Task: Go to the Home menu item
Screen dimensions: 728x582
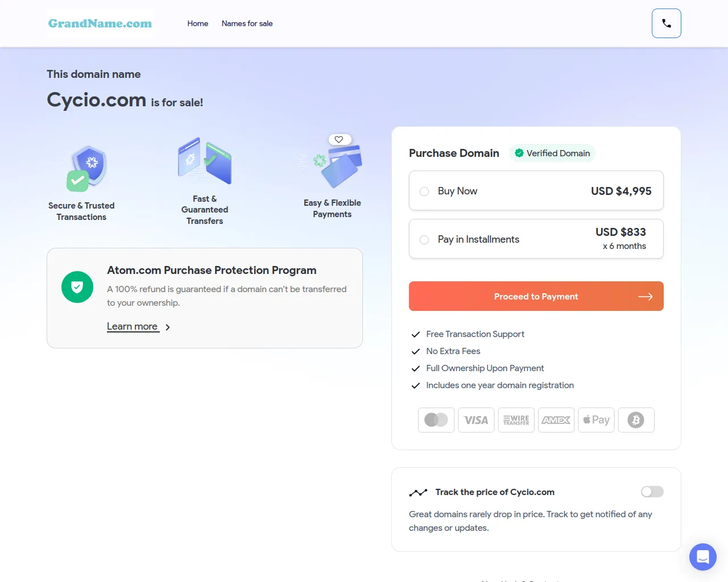Action: (197, 23)
